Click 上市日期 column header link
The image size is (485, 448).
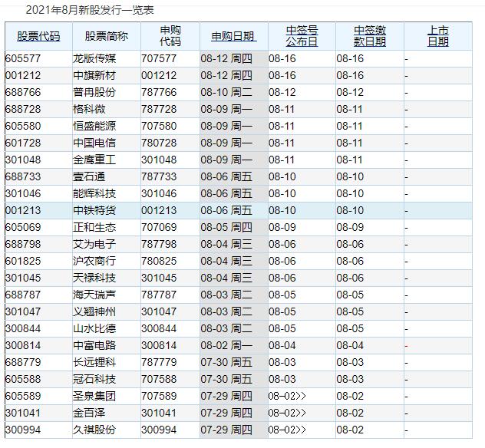click(438, 36)
